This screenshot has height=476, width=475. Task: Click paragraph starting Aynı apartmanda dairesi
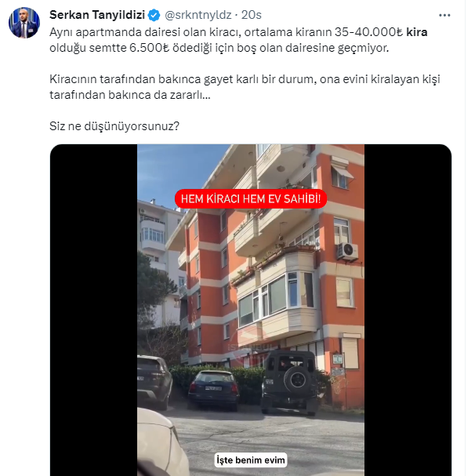238,40
